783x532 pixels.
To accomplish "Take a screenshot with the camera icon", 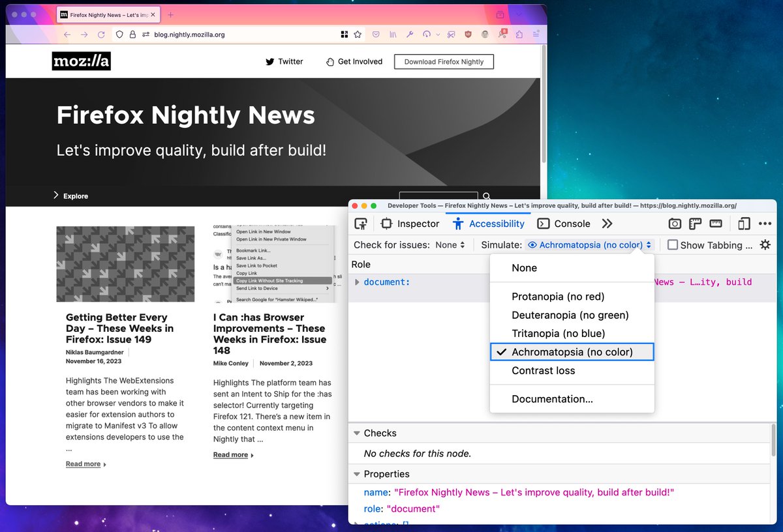I will 675,224.
